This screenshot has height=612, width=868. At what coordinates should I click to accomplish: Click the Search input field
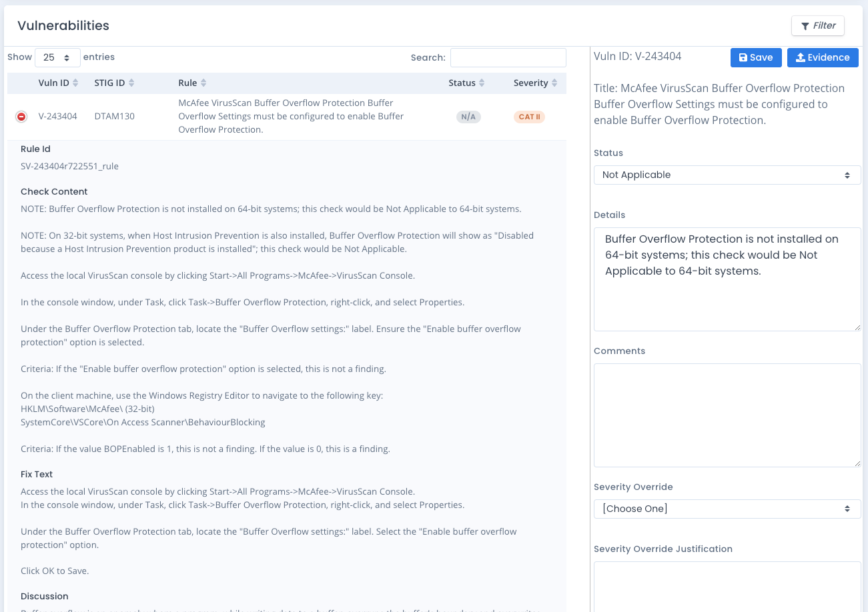point(508,57)
